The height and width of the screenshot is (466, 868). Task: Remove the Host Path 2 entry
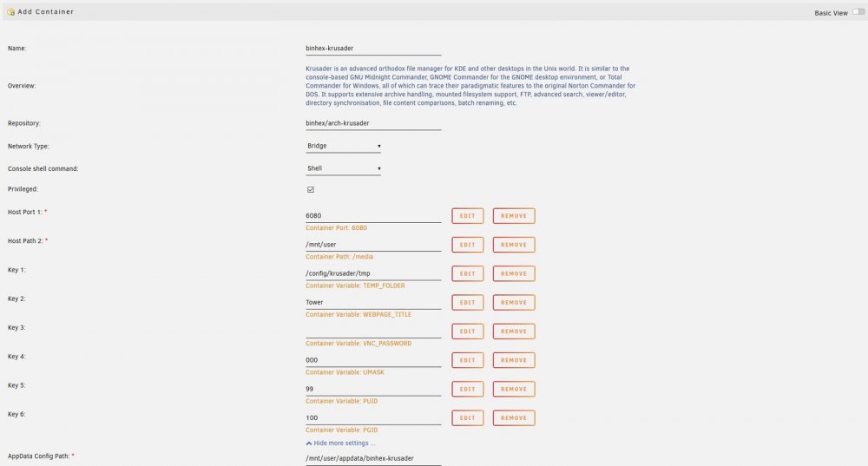514,245
